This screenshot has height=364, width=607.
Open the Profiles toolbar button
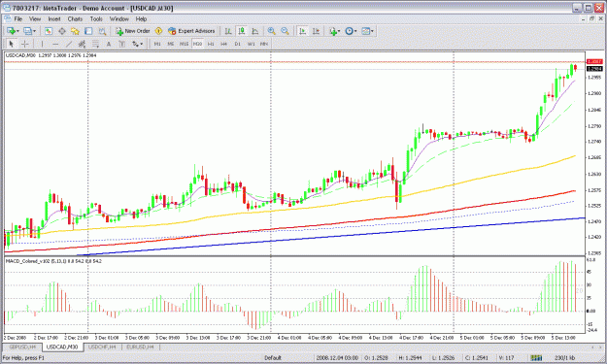coord(27,31)
